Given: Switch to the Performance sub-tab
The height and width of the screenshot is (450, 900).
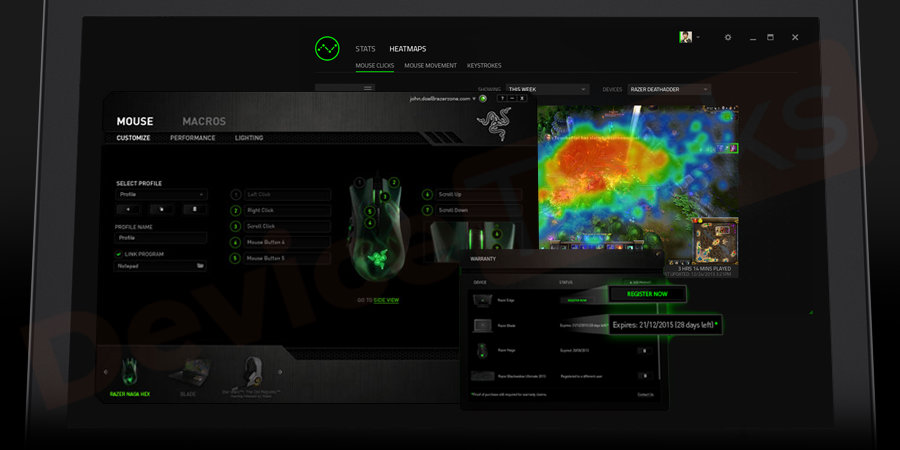Looking at the screenshot, I should pyautogui.click(x=193, y=138).
